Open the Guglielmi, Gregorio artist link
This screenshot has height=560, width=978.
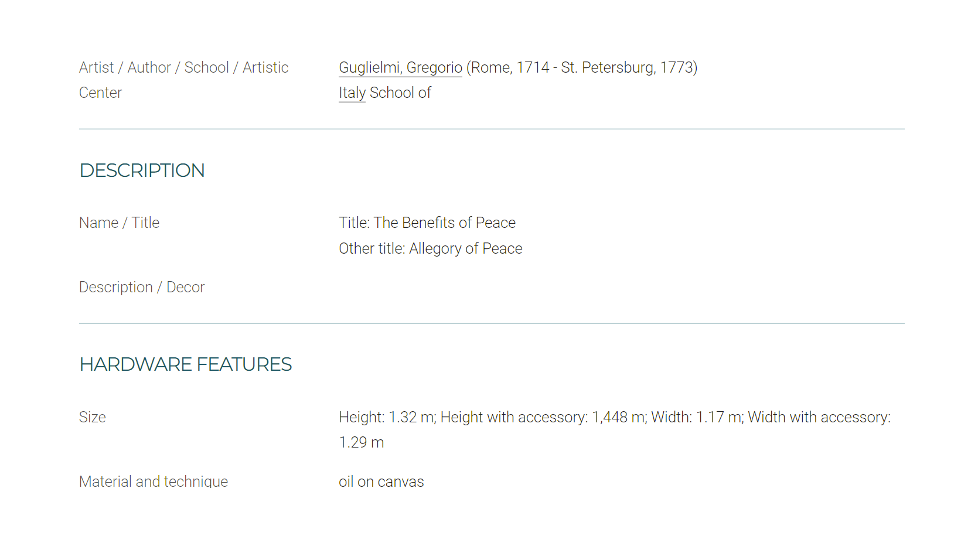pyautogui.click(x=400, y=67)
